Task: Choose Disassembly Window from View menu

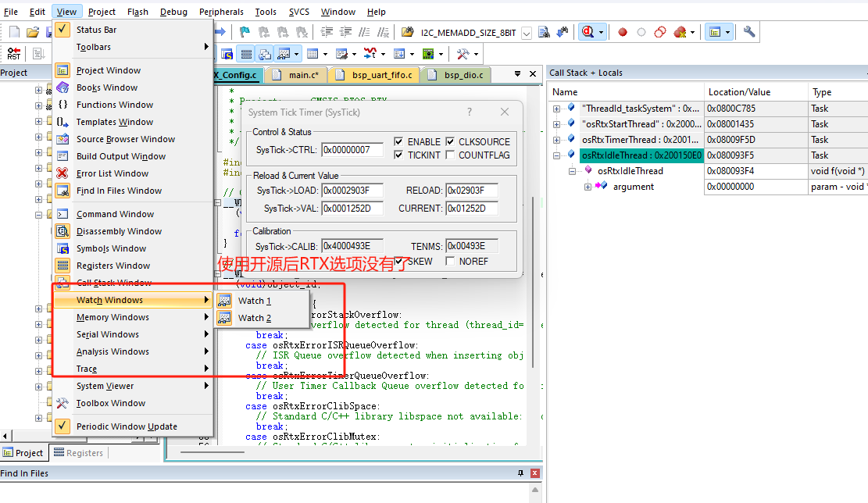Action: [x=119, y=231]
